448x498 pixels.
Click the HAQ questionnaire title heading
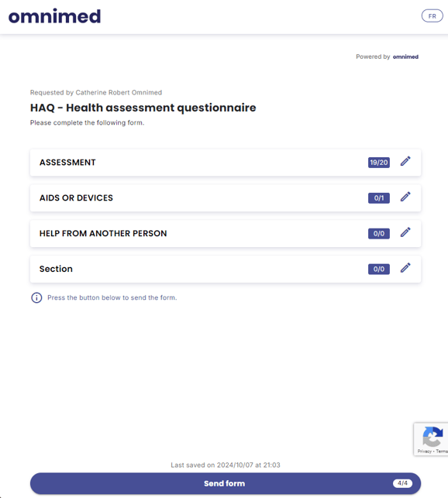(x=143, y=108)
